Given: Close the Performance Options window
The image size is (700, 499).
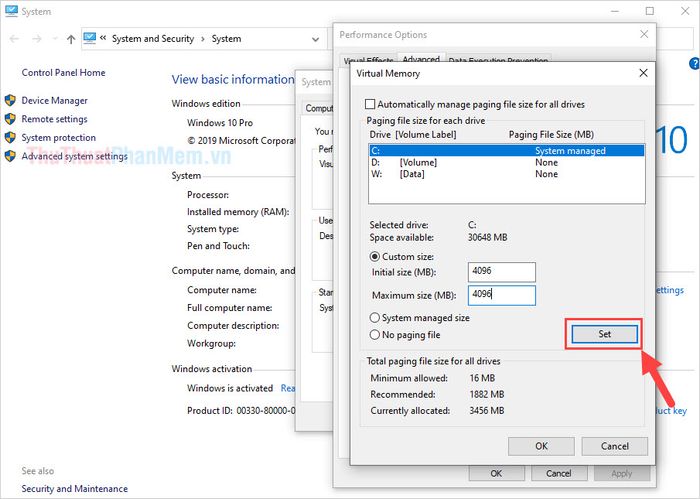Looking at the screenshot, I should tap(644, 34).
